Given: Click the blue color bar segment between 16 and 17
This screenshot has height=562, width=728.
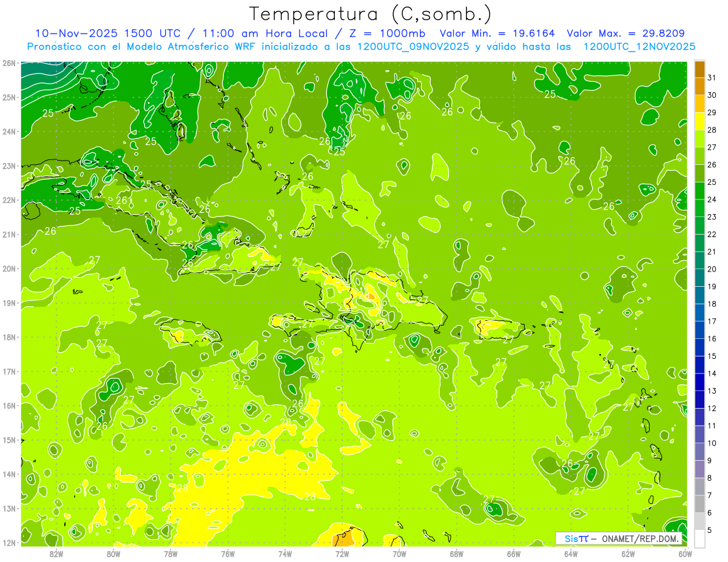Looking at the screenshot, I should click(x=699, y=330).
